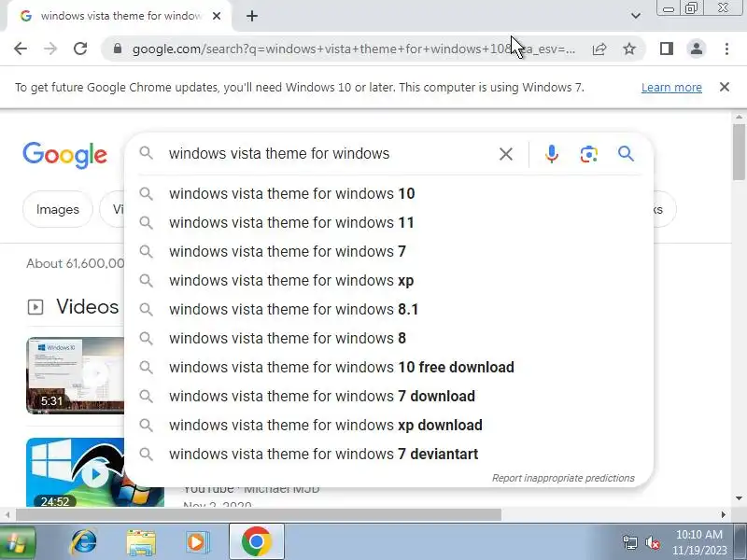Search by image with Google Lens icon
747x560 pixels.
coord(589,154)
